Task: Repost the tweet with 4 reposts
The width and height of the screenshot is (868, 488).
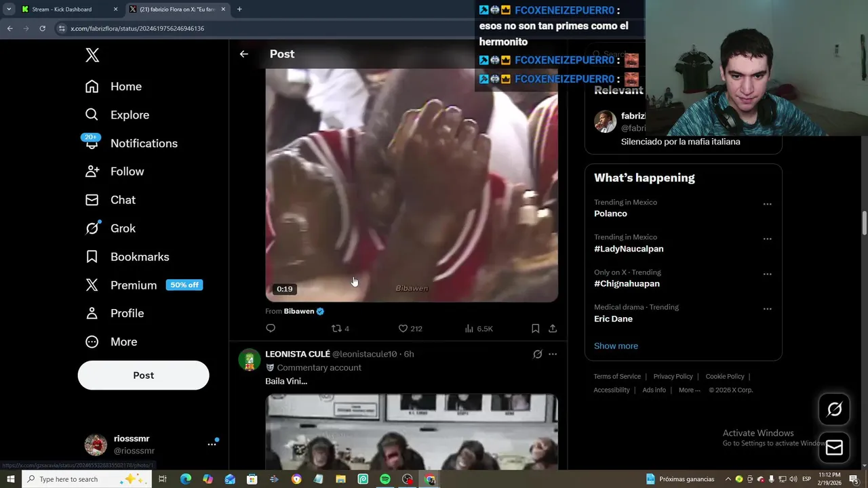Action: coord(340,329)
